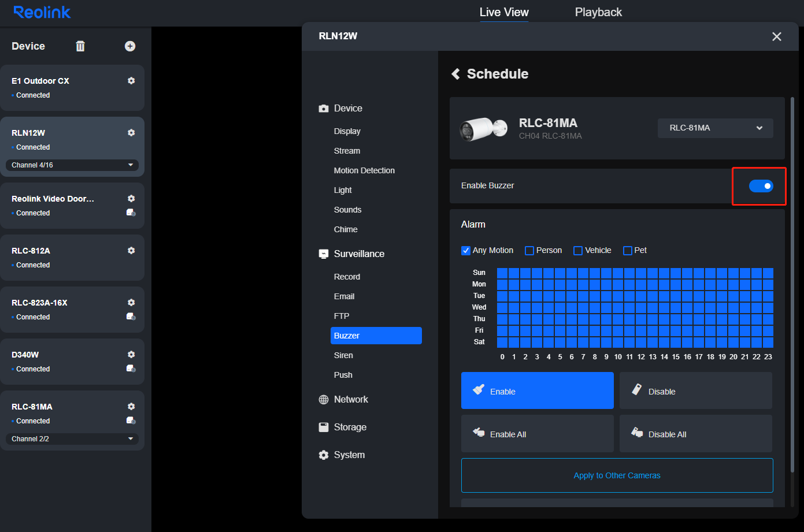Select the E1 Outdoor CX device card
Viewport: 804px width, 532px height.
(72, 88)
